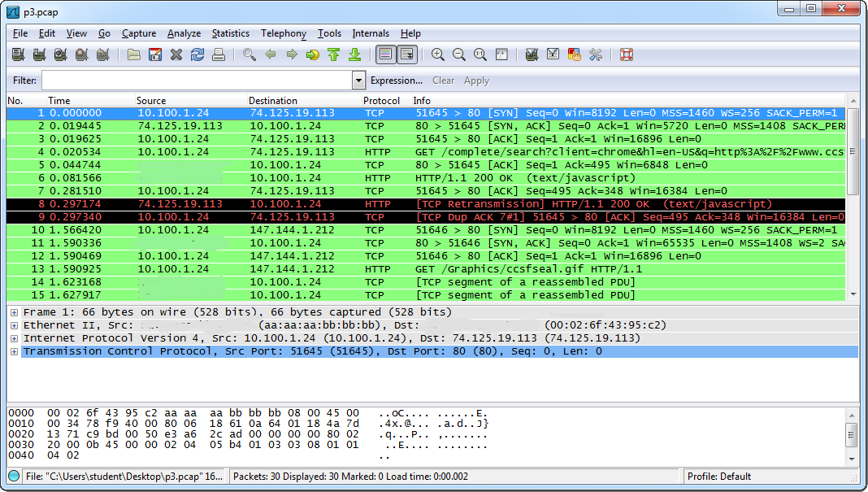Image resolution: width=868 pixels, height=492 pixels.
Task: Zoom in on packet text
Action: click(x=438, y=54)
